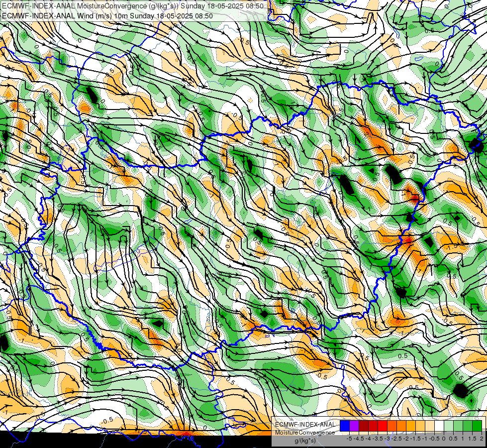Click the blue legend swatch below -5
Viewport: 487px width, 448px height.
coord(345,426)
